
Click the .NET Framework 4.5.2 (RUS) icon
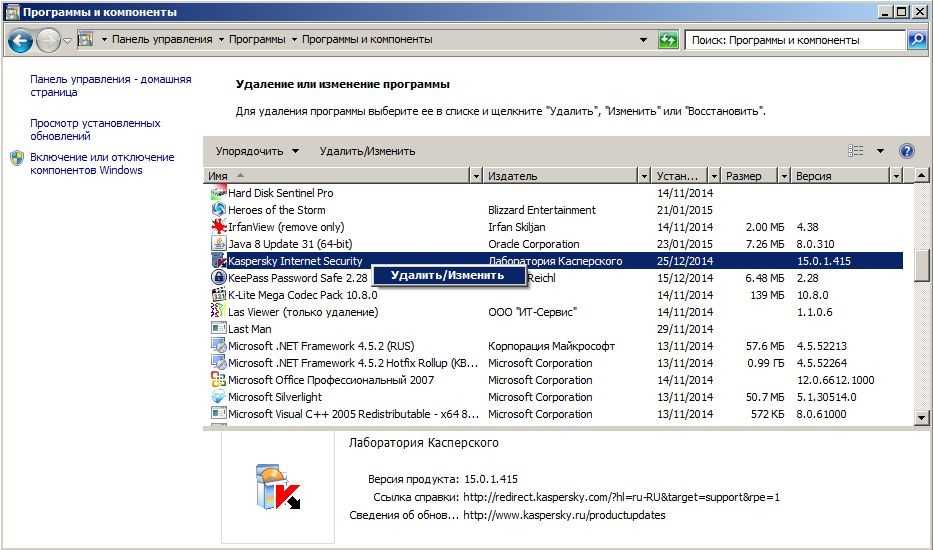tap(218, 346)
